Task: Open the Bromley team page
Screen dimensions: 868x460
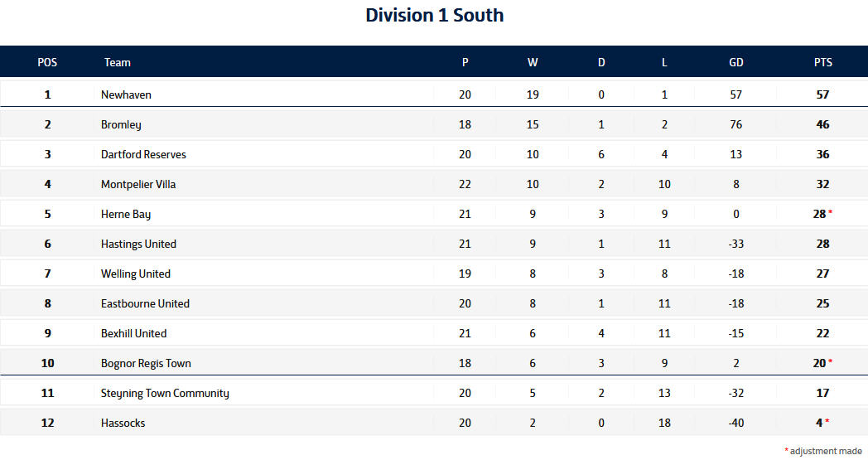Action: (x=121, y=124)
